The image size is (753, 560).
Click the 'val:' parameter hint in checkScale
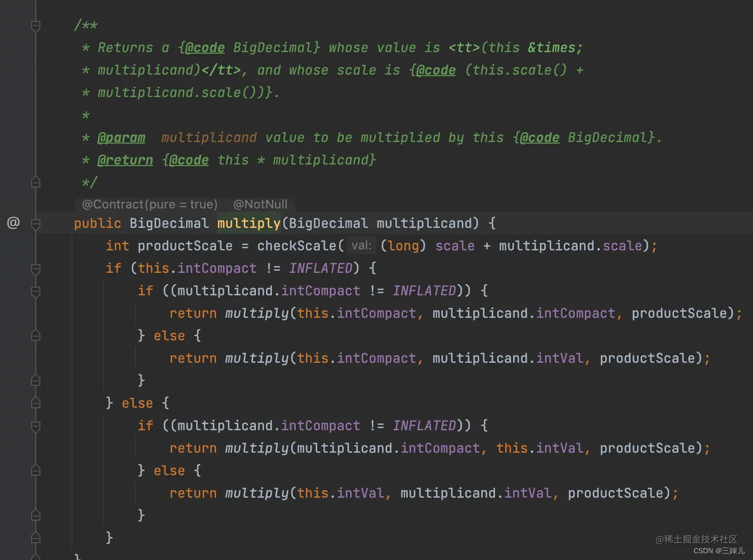point(361,246)
